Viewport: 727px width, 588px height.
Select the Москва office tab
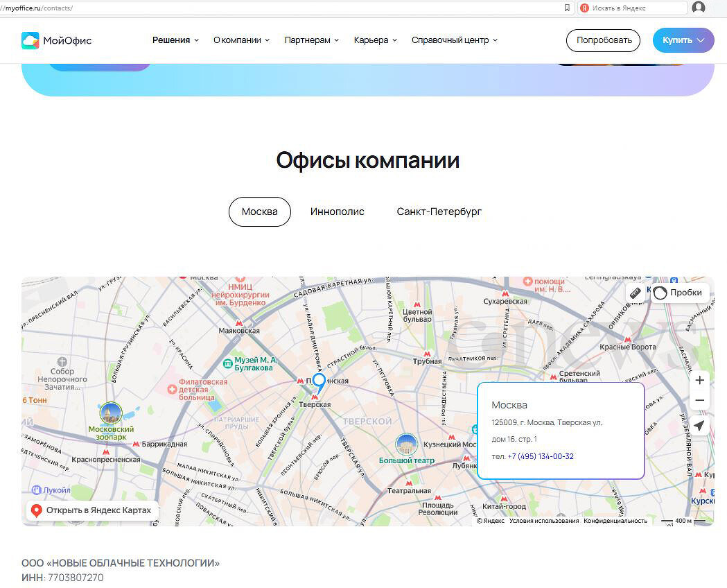260,212
